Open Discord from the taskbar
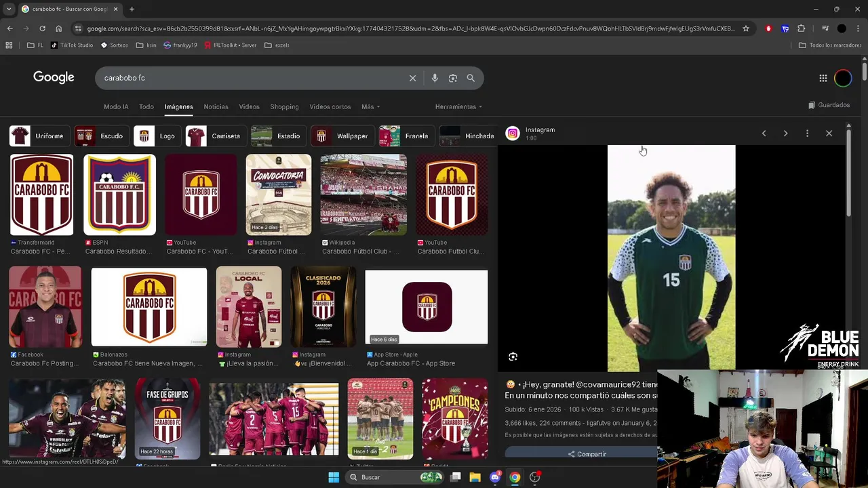Viewport: 868px width, 488px height. tap(495, 477)
